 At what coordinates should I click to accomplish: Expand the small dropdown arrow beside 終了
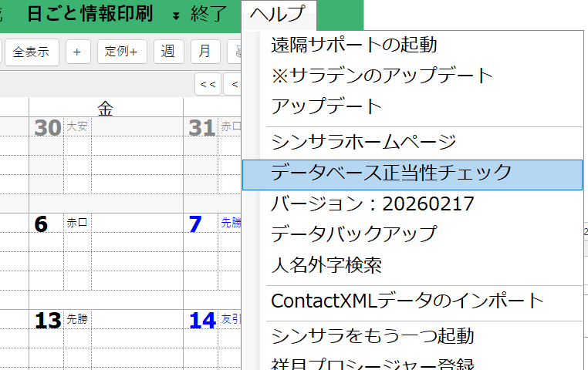tap(176, 15)
